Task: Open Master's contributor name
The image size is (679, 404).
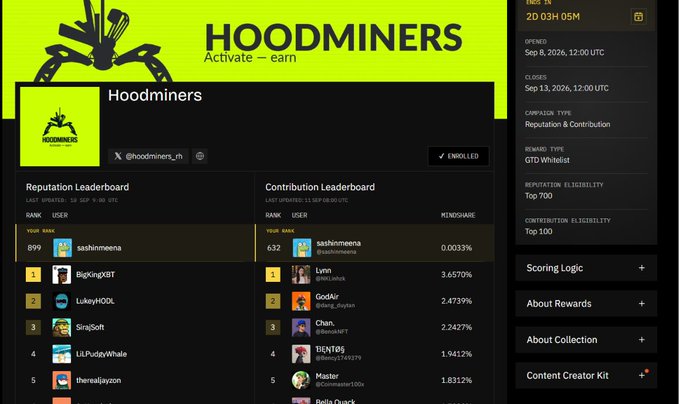Action: click(x=327, y=376)
